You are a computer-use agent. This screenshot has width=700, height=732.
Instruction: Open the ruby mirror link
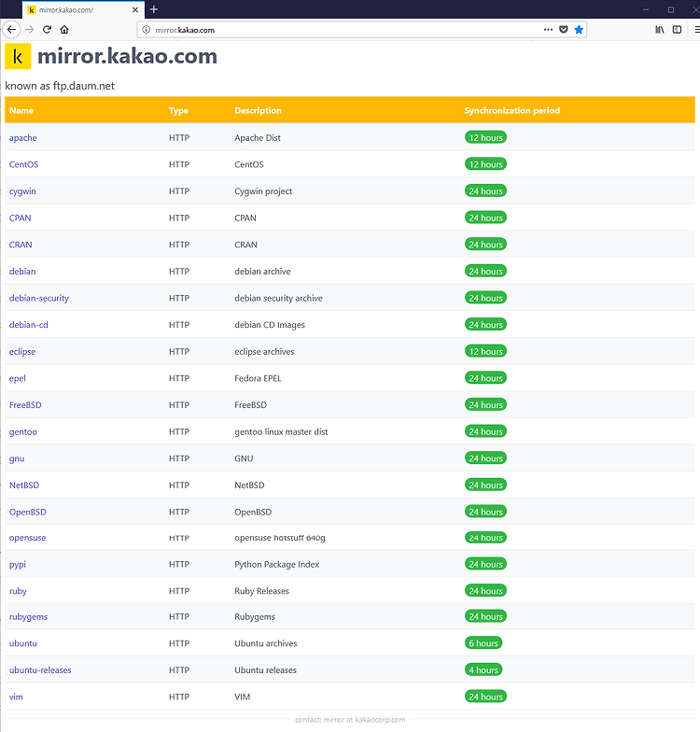tap(18, 591)
